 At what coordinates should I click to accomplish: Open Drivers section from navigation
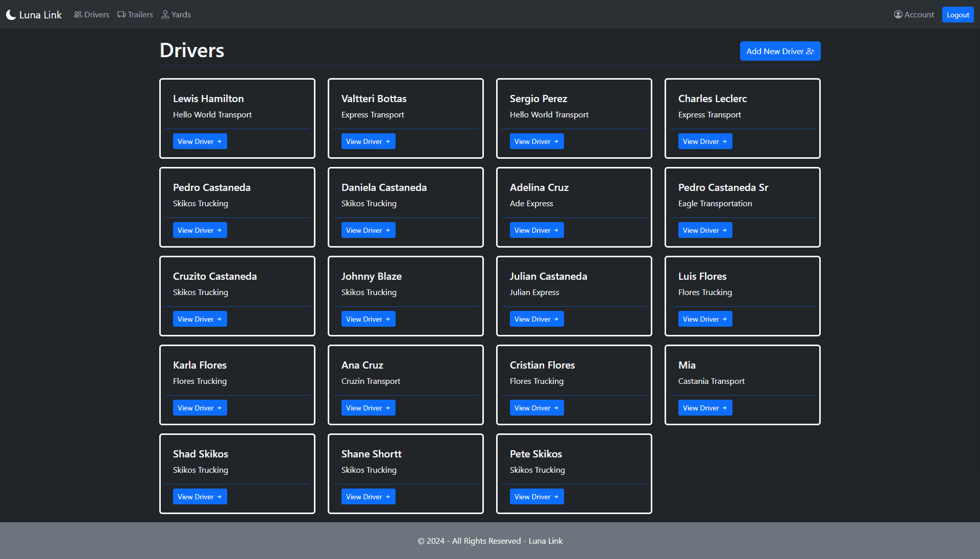coord(91,14)
